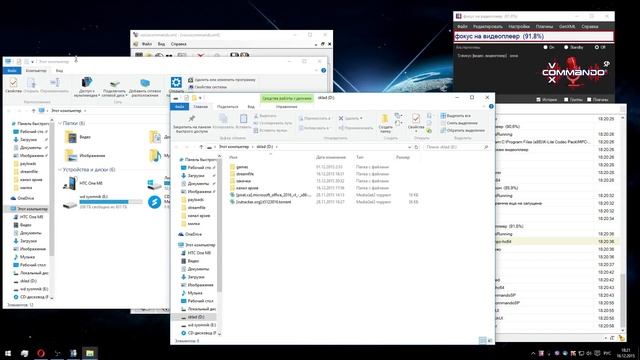Click the Copy icon in sklad ribbon
Screen dimensions: 640x360
pyautogui.click(x=223, y=119)
